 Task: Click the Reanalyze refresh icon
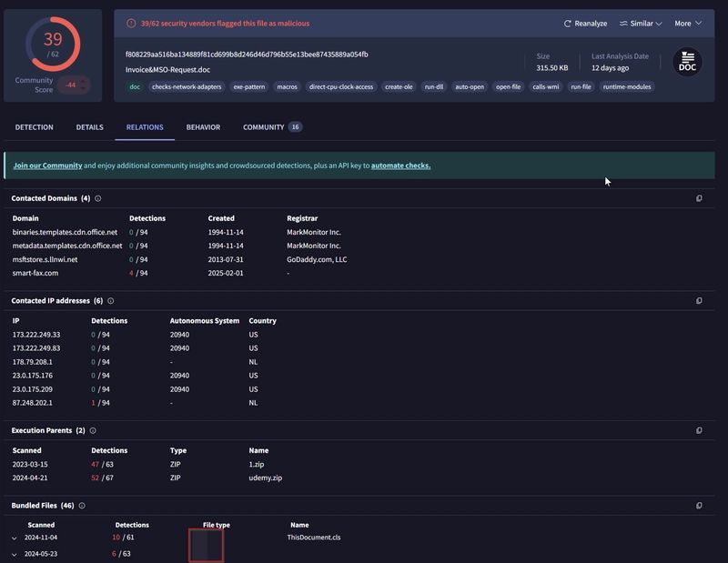pos(567,24)
